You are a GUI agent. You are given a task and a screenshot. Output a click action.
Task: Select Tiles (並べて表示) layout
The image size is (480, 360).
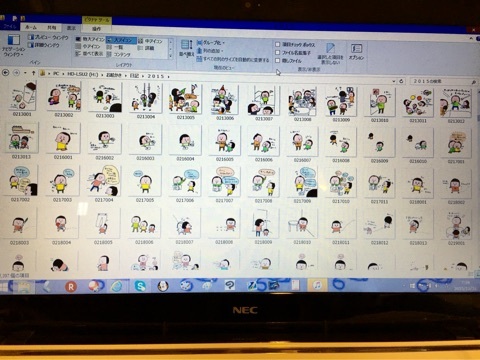coord(89,53)
